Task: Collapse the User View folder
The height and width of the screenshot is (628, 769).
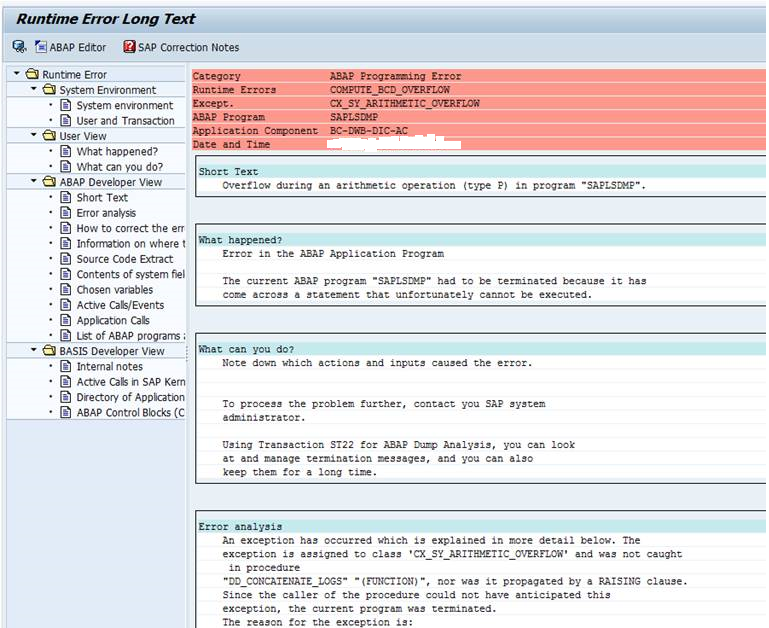Action: pyautogui.click(x=34, y=135)
